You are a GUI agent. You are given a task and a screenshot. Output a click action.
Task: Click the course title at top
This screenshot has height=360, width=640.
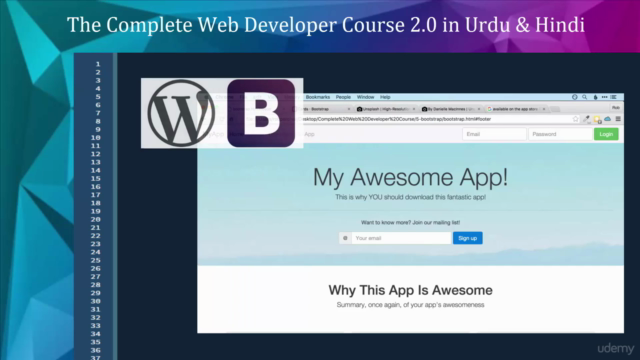pyautogui.click(x=326, y=24)
